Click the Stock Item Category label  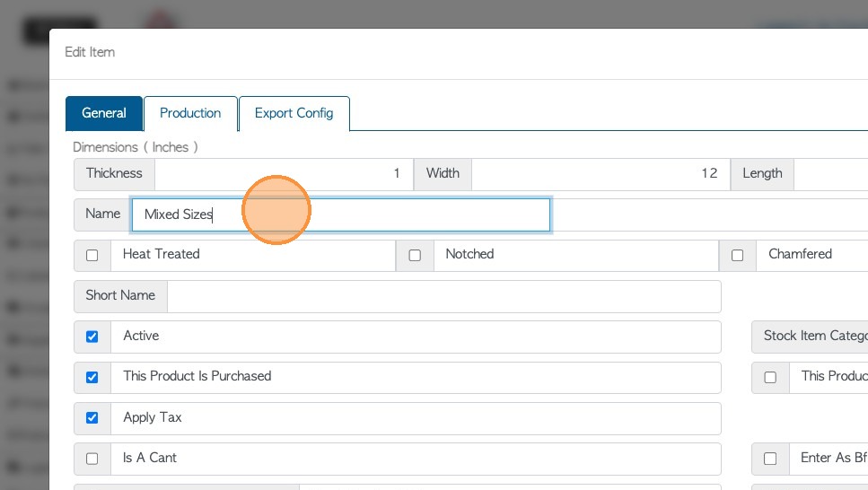click(x=813, y=336)
